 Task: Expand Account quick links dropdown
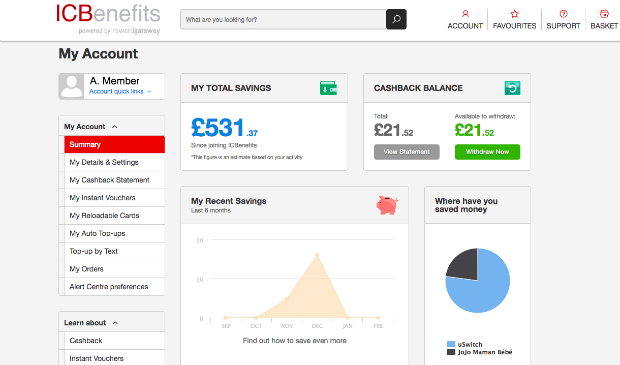[x=120, y=91]
